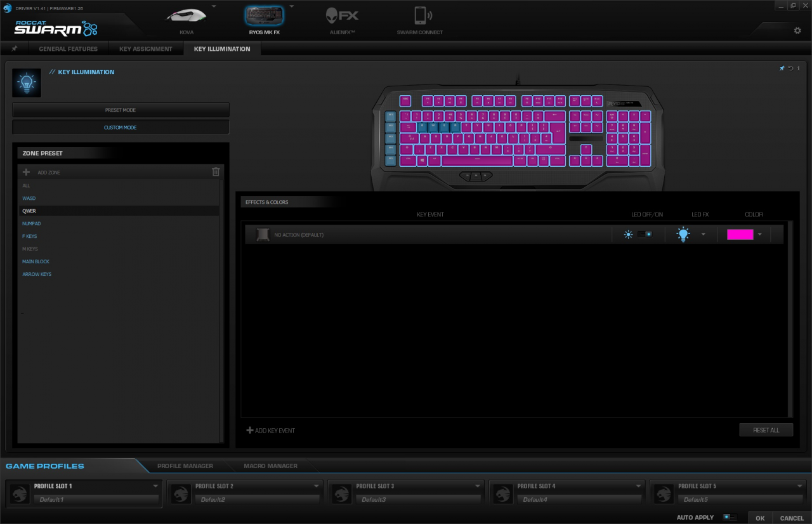Screen dimensions: 812x524
Task: Click Add Key Event
Action: pos(271,431)
